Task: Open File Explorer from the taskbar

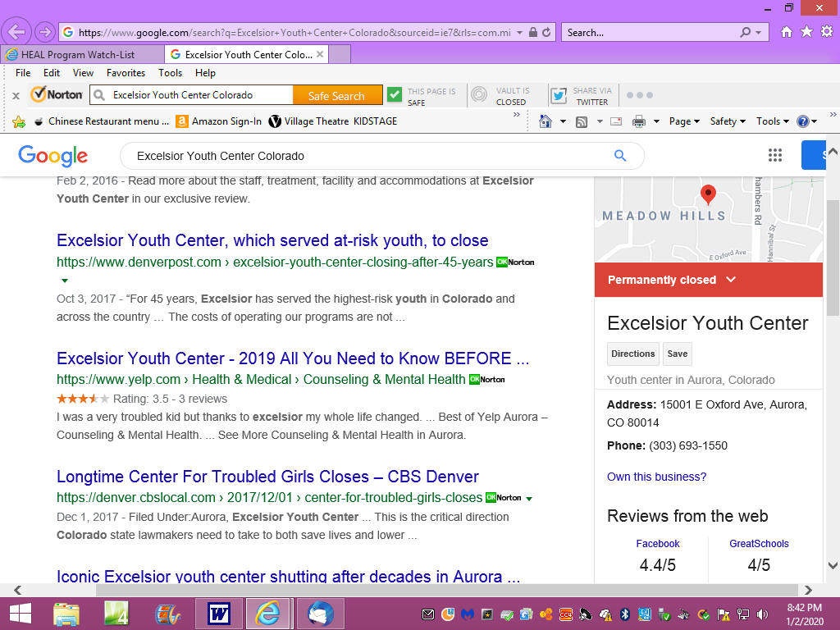Action: [x=66, y=614]
